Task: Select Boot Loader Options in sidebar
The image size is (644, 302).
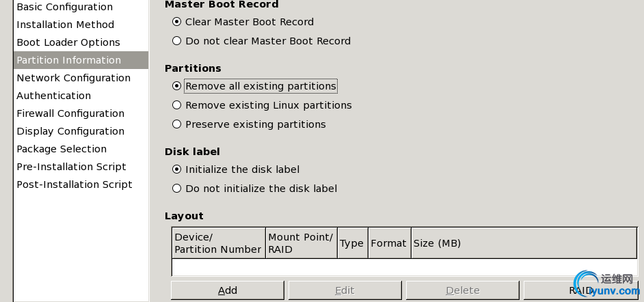Action: click(x=68, y=42)
